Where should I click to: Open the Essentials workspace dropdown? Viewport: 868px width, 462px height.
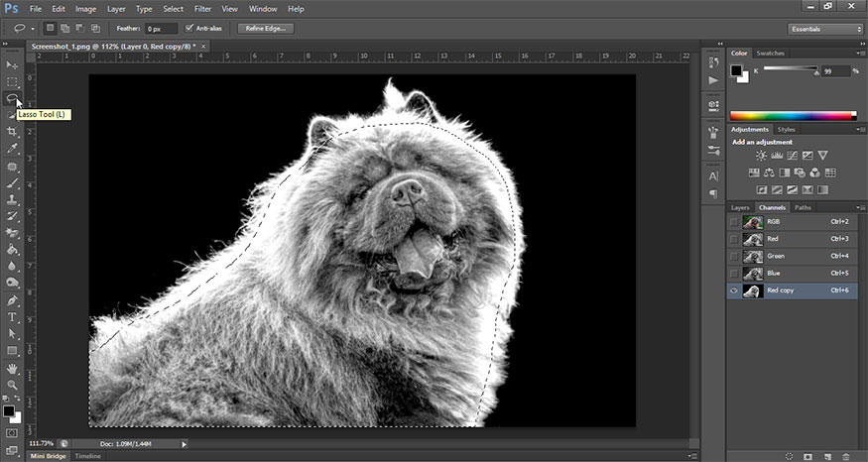coord(824,29)
